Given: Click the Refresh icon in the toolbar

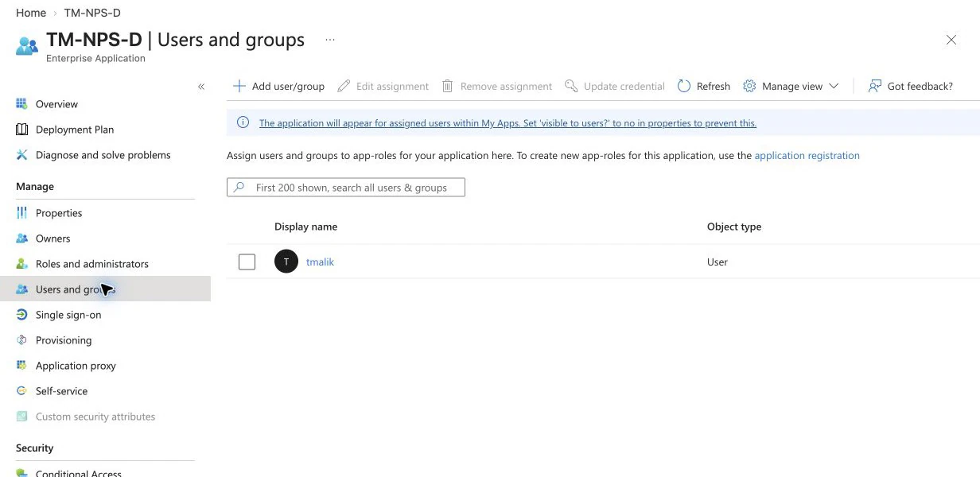Looking at the screenshot, I should (684, 86).
